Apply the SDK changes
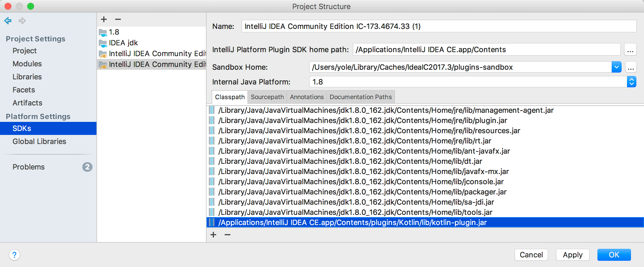The width and height of the screenshot is (644, 267). point(573,255)
